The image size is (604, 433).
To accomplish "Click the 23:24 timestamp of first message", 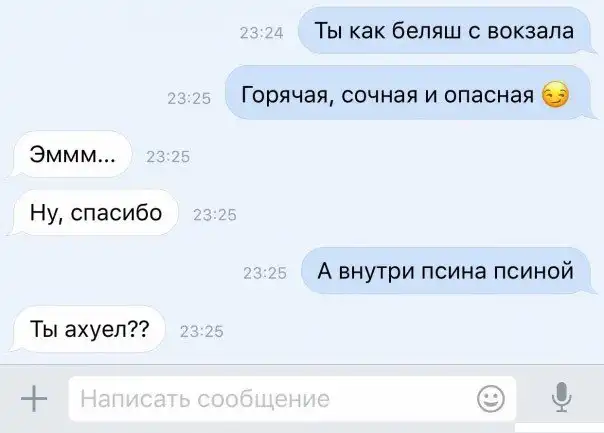I will (x=262, y=33).
